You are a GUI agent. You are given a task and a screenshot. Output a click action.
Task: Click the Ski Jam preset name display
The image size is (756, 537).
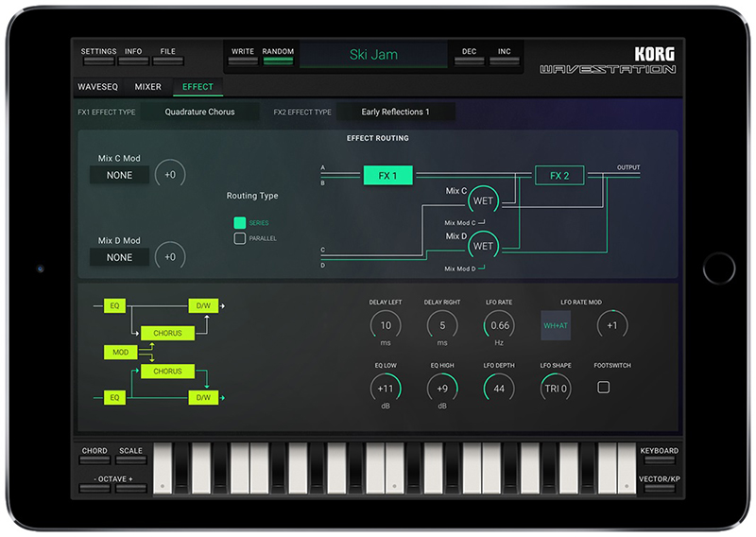[373, 55]
